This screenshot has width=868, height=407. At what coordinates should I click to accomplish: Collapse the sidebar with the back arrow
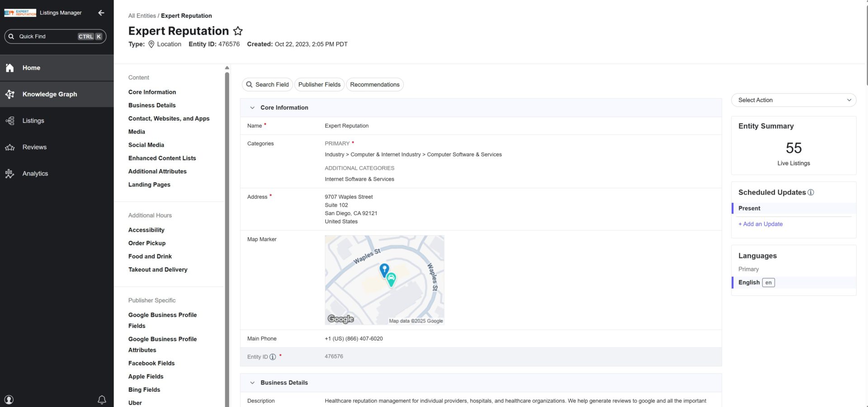coord(101,13)
